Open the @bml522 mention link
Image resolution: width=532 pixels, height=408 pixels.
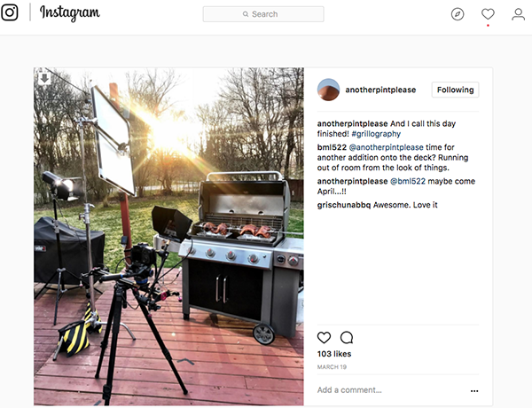(x=408, y=181)
